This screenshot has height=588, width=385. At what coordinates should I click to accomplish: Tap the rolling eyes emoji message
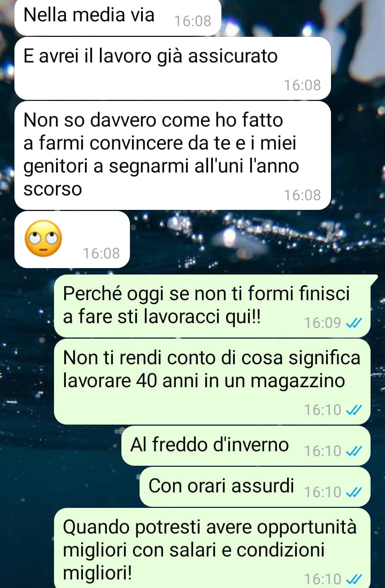(x=72, y=239)
